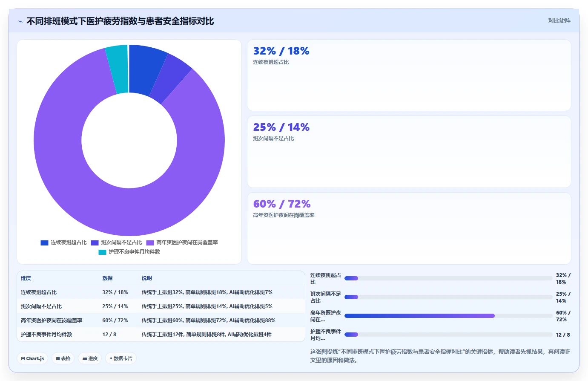Screen dimensions: 588x381
Task: Toggle 连续夜班超占比 legend swatch
Action: (x=44, y=242)
